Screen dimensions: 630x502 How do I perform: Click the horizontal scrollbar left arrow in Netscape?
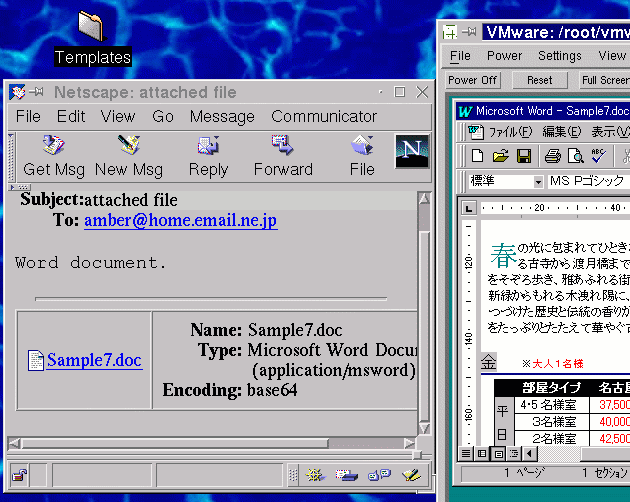(14, 443)
